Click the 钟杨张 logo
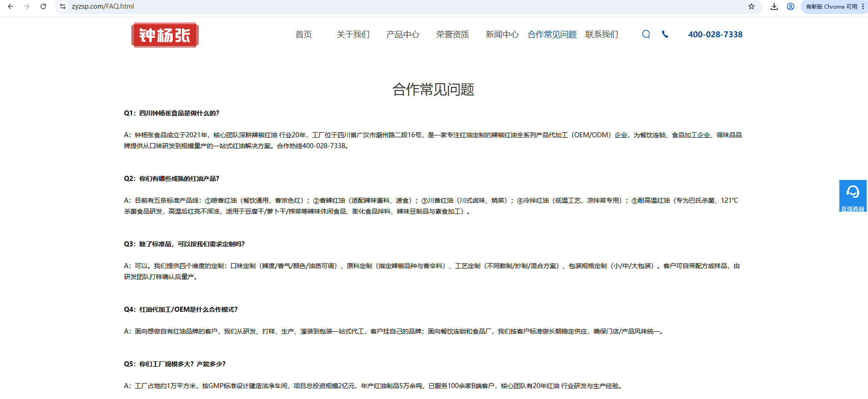Image resolution: width=868 pixels, height=399 pixels. point(165,35)
